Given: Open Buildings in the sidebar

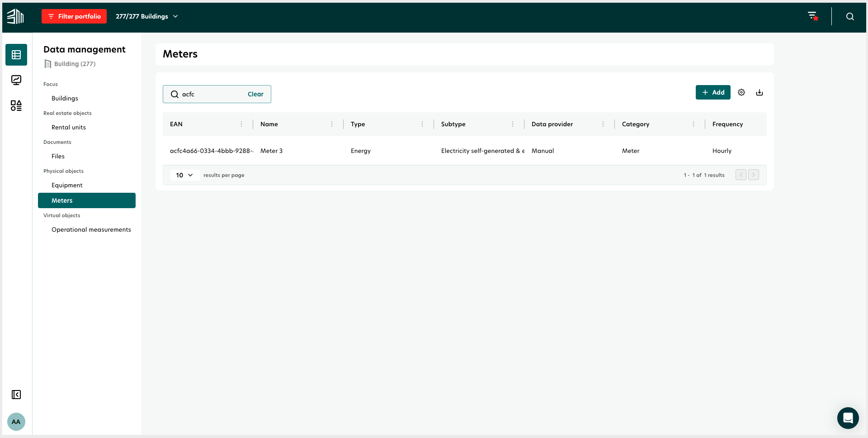Looking at the screenshot, I should [x=65, y=98].
